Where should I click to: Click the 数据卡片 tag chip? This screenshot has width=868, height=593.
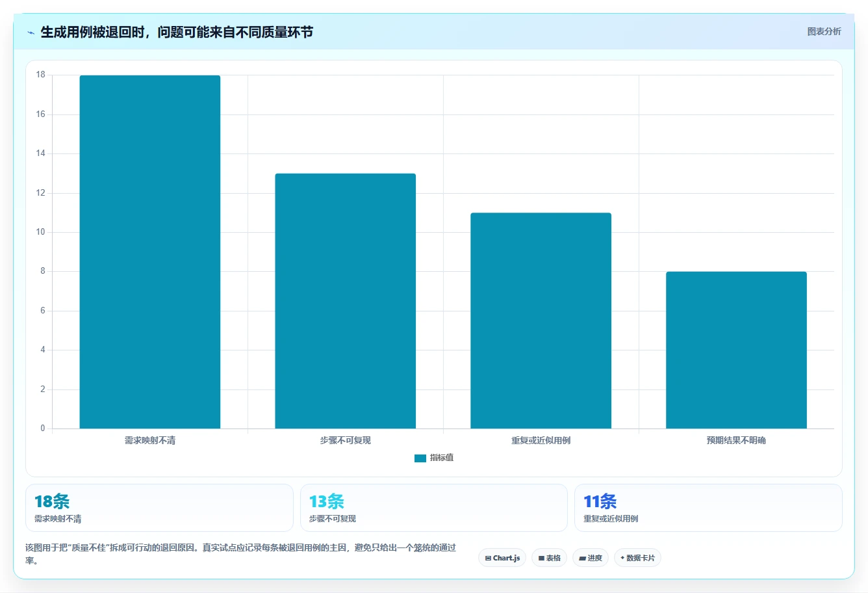637,558
